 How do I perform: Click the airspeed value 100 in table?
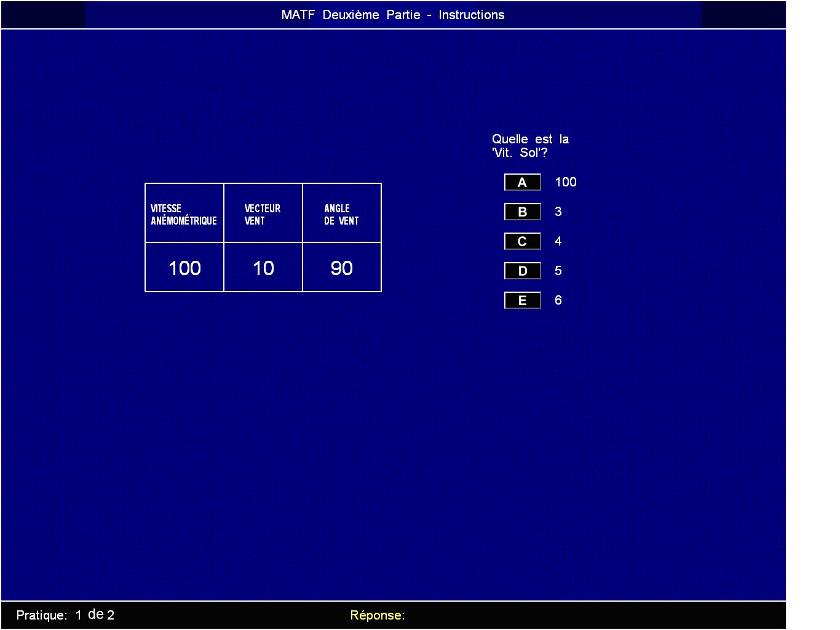click(x=184, y=268)
